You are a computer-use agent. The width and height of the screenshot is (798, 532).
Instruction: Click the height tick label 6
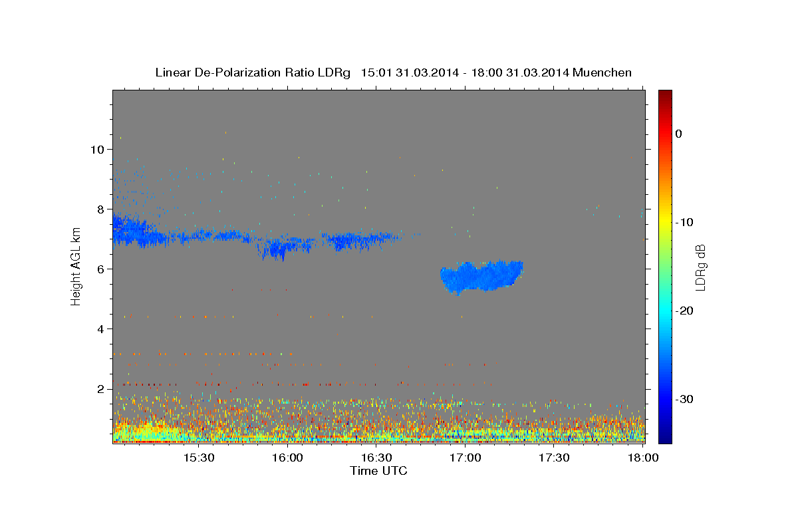coord(101,269)
